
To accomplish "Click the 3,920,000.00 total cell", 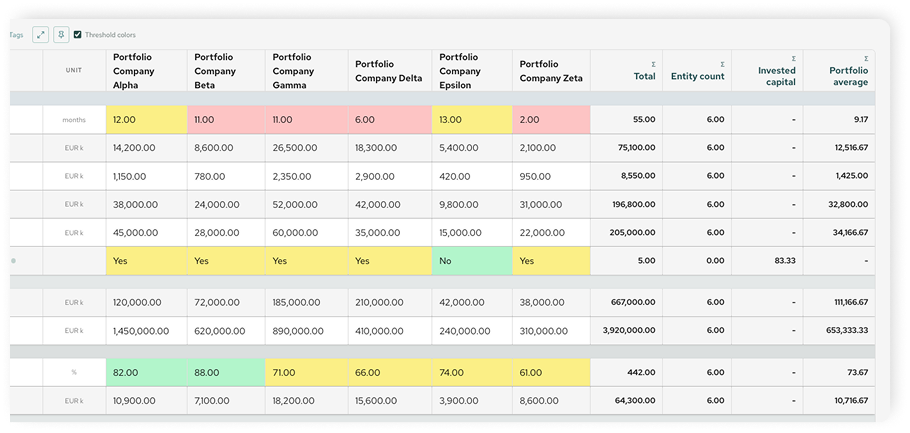I will (x=626, y=331).
